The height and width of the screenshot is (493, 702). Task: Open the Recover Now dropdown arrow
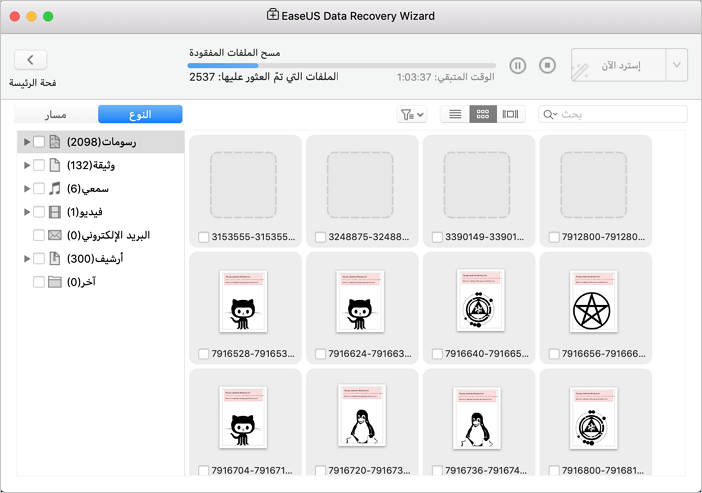pyautogui.click(x=677, y=65)
